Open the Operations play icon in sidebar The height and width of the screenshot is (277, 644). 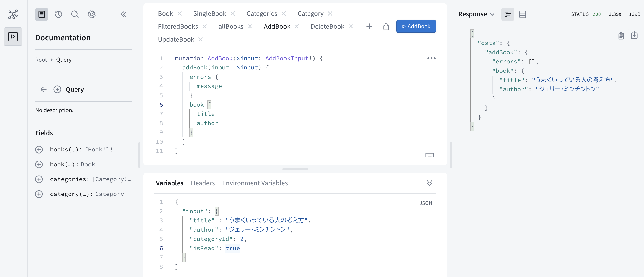coord(13,37)
